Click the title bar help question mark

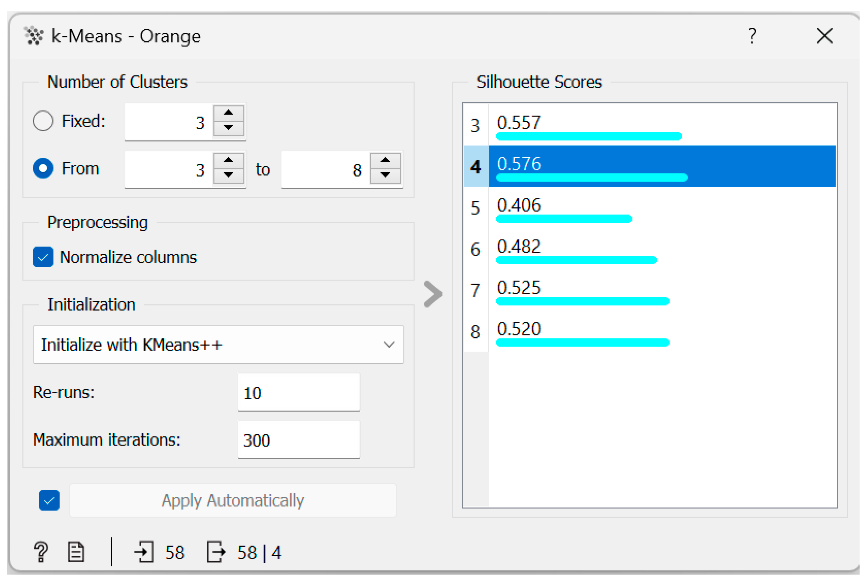(x=752, y=36)
